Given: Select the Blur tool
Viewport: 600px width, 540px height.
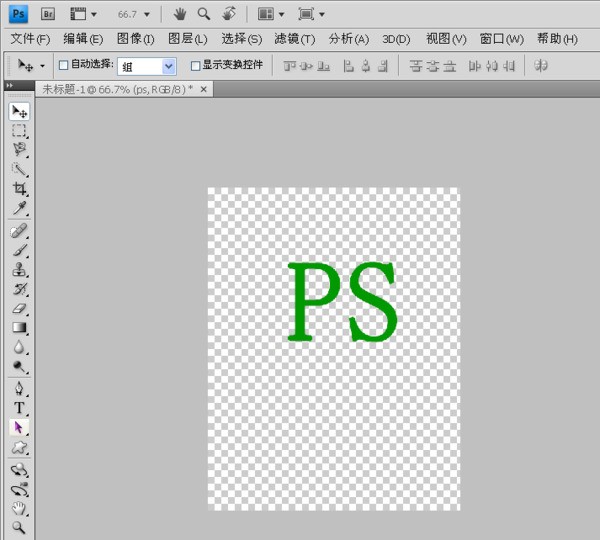Looking at the screenshot, I should tap(19, 347).
